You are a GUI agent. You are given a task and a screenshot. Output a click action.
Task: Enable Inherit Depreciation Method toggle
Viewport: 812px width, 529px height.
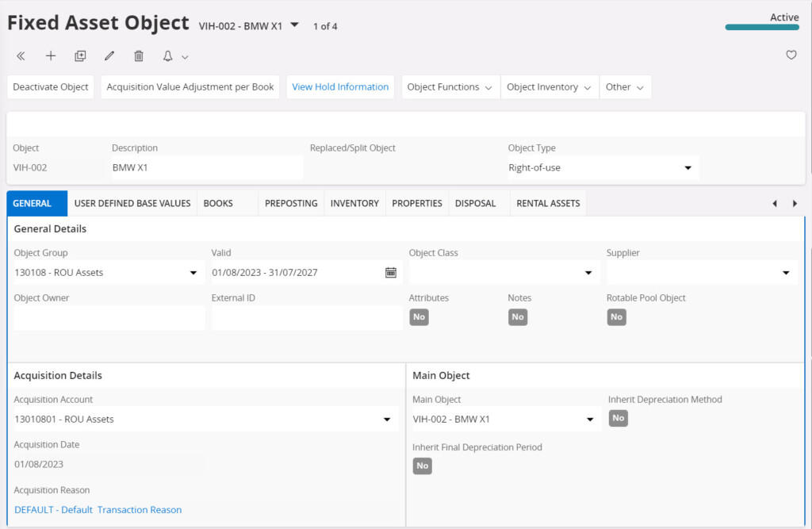pos(618,418)
